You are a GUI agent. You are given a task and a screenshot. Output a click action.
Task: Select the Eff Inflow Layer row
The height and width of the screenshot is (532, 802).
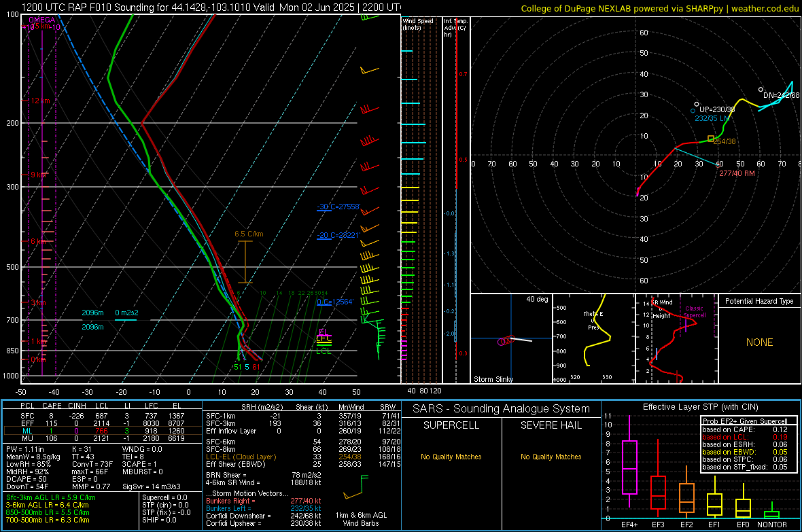click(x=303, y=431)
